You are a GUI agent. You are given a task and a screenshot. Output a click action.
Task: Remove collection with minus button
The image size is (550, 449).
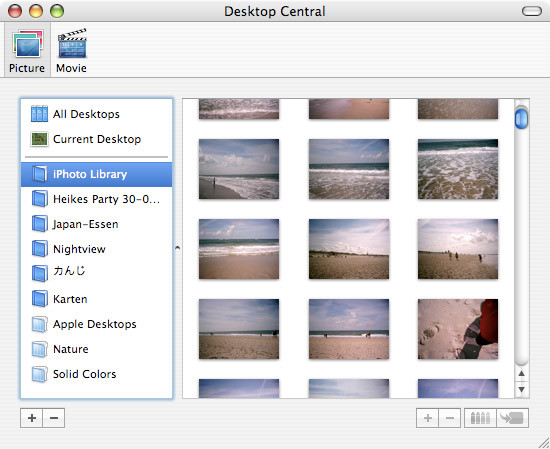point(54,418)
